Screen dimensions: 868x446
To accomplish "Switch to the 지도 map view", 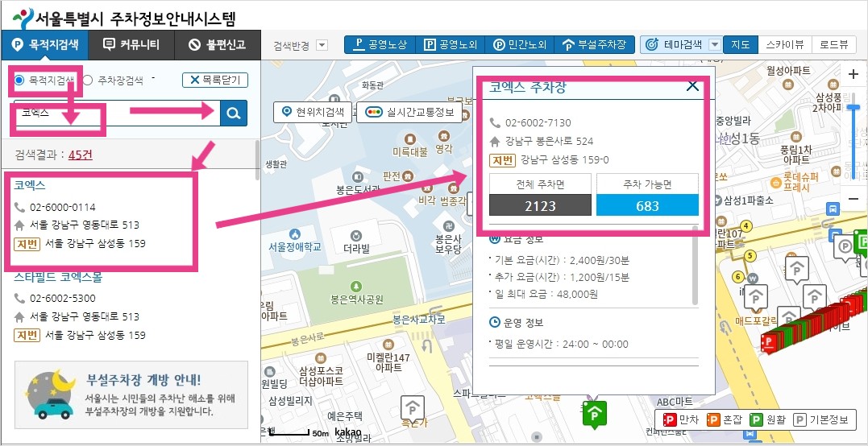I will [x=740, y=45].
